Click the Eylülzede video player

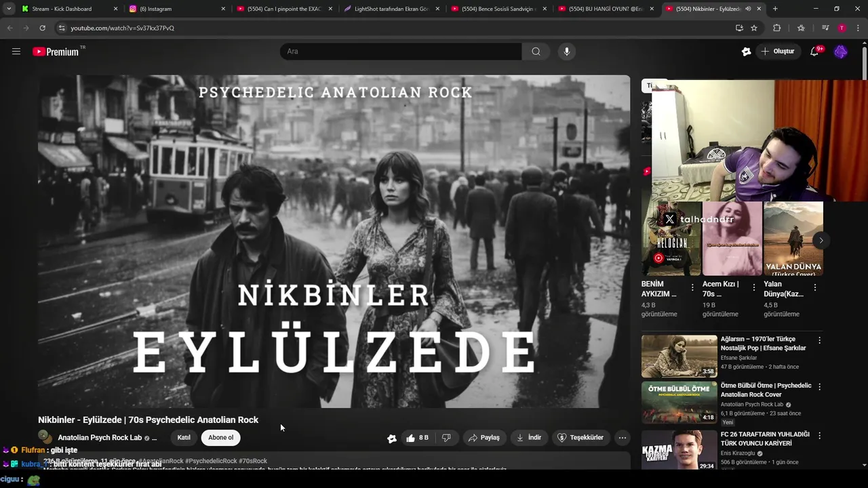334,241
